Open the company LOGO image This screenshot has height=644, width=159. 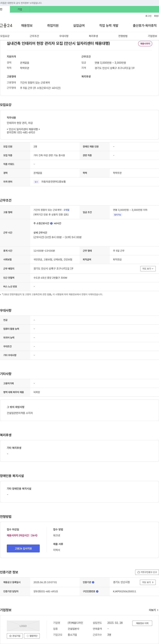click(x=23, y=626)
